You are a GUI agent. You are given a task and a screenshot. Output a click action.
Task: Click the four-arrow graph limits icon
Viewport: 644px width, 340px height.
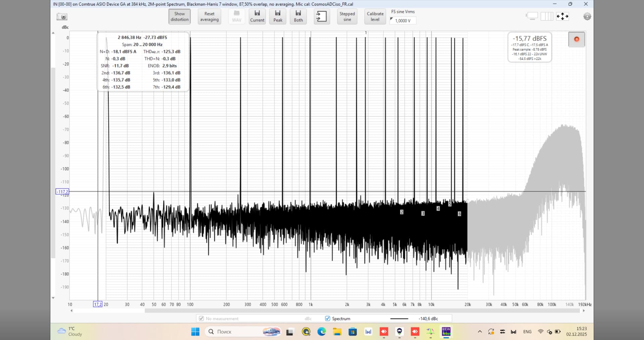pos(562,16)
